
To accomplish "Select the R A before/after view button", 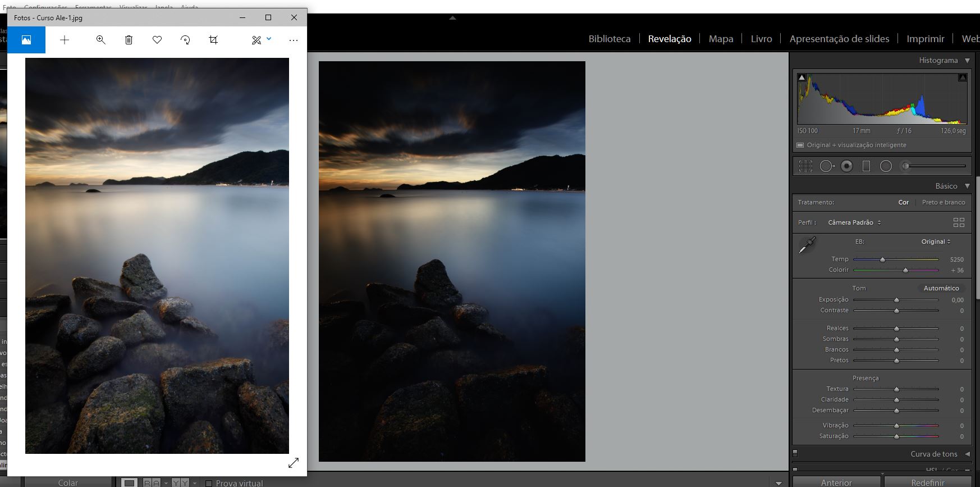I will [151, 483].
